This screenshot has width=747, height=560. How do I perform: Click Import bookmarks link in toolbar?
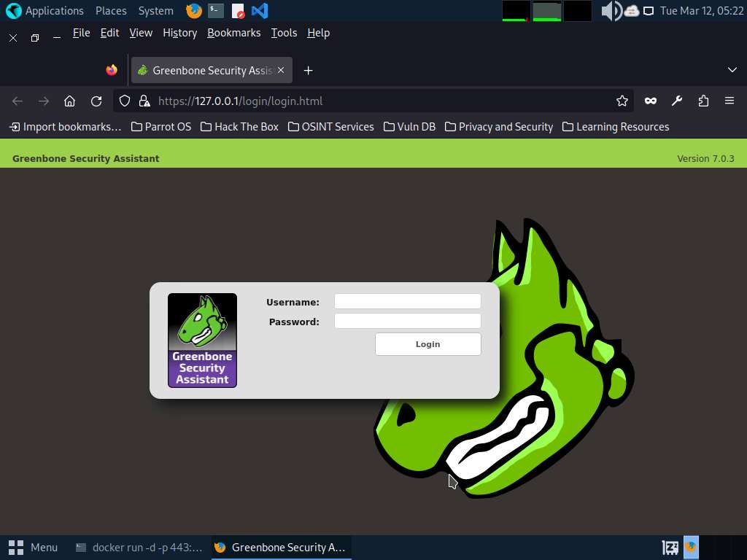(65, 127)
